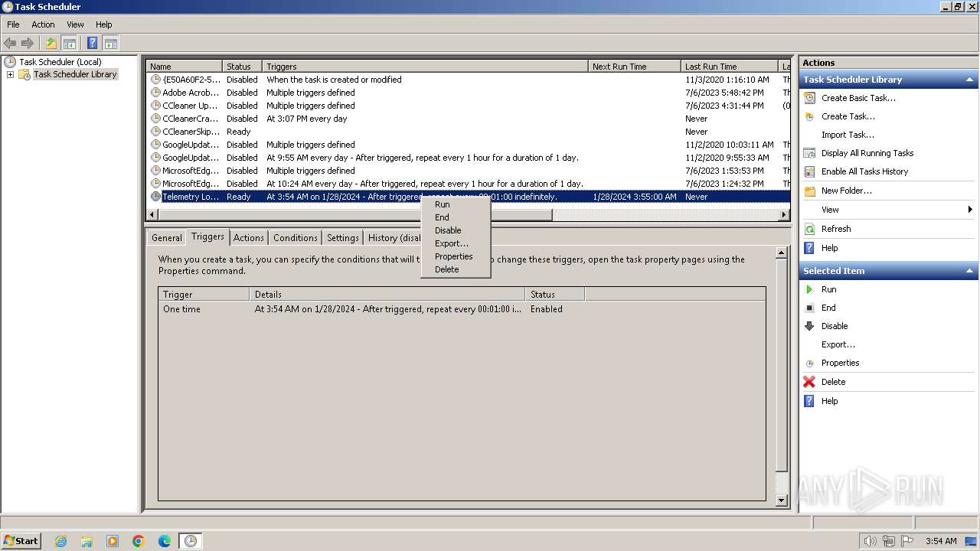Image resolution: width=980 pixels, height=551 pixels.
Task: Click the Create Task icon in Actions
Action: pos(809,116)
